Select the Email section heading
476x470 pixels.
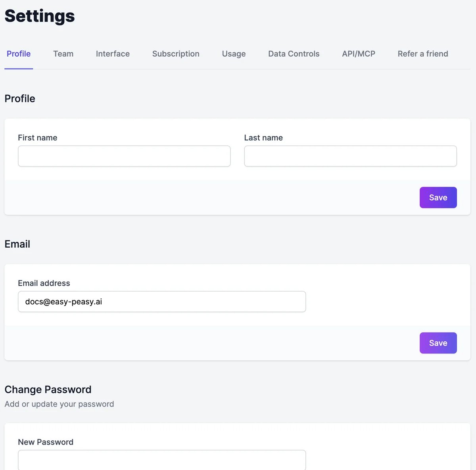tap(17, 244)
